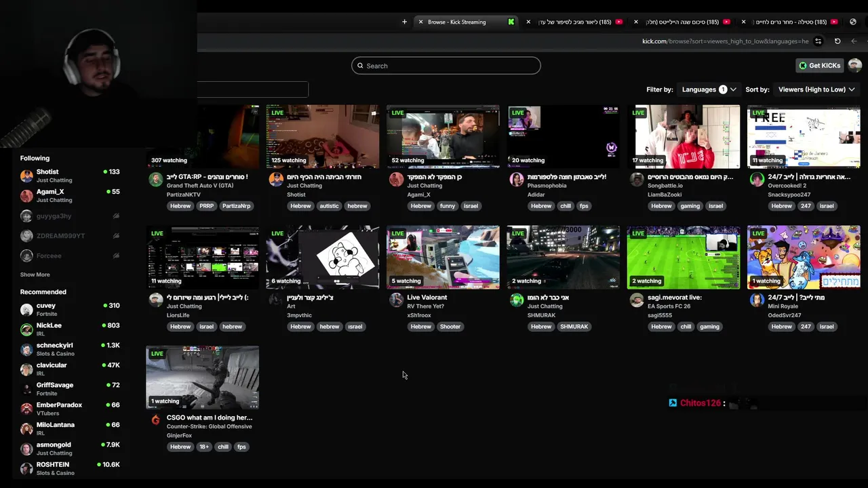The image size is (868, 488).
Task: Open the Languages filter dropdown
Action: pyautogui.click(x=709, y=89)
